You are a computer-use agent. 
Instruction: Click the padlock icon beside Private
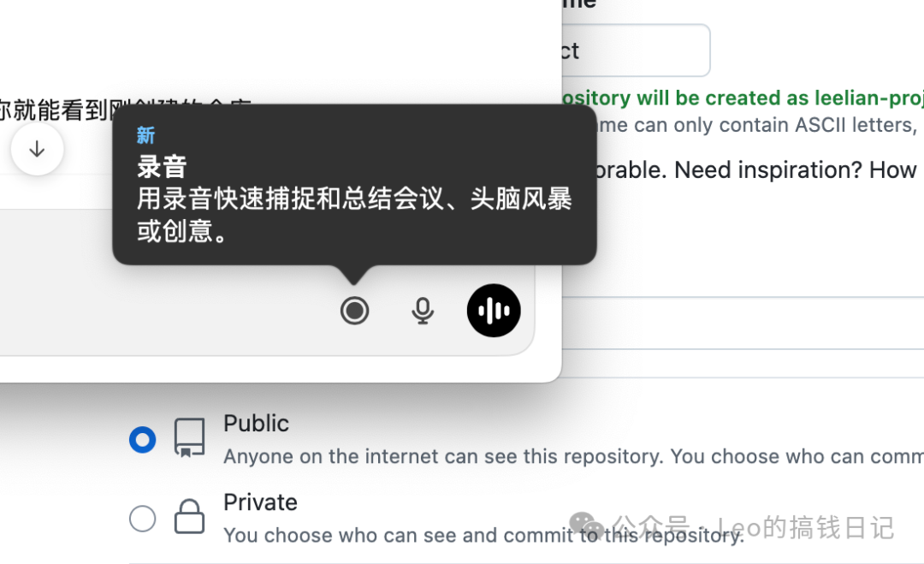click(x=189, y=516)
